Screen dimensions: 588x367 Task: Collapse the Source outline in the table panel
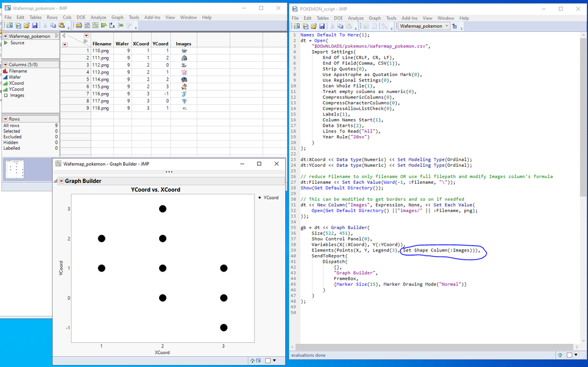6,43
